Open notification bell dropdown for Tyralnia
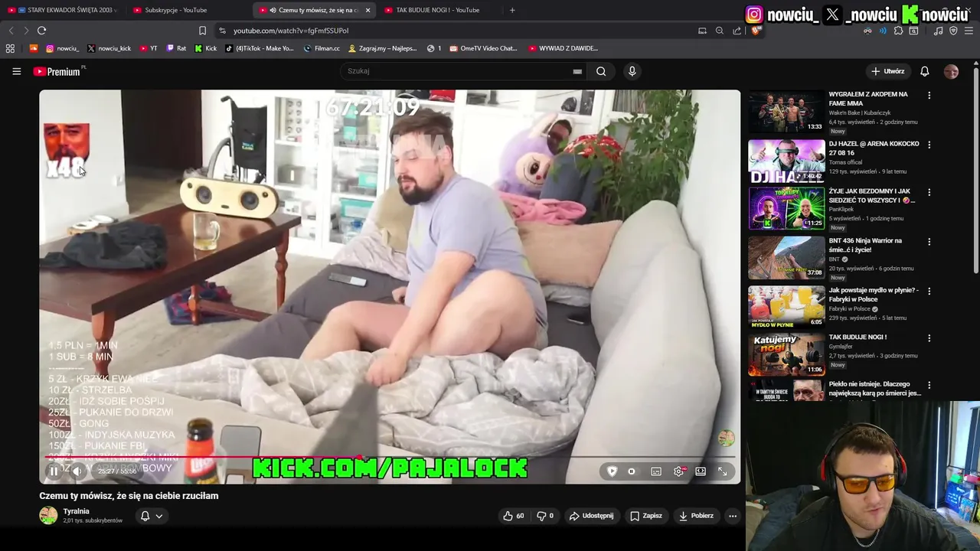This screenshot has width=980, height=551. (x=151, y=516)
